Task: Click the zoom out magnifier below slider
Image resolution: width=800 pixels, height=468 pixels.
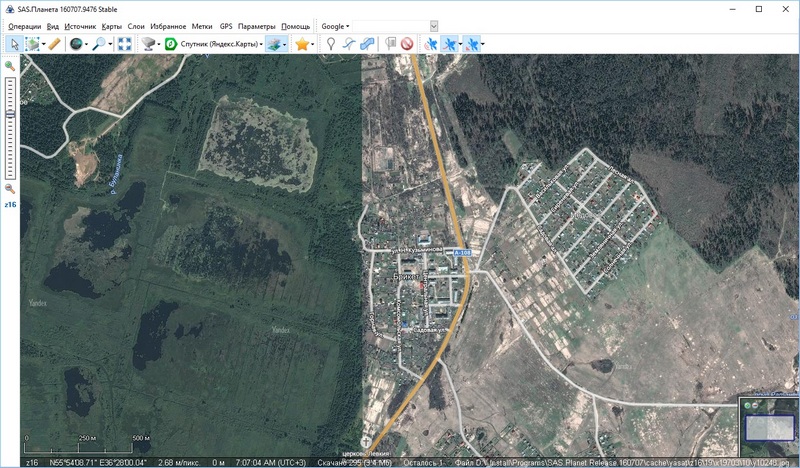Action: coord(10,188)
